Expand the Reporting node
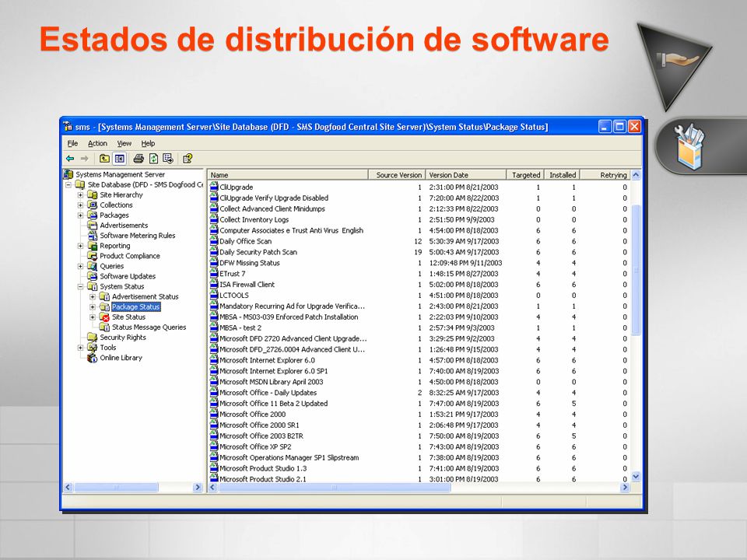Image resolution: width=747 pixels, height=560 pixels. point(80,246)
